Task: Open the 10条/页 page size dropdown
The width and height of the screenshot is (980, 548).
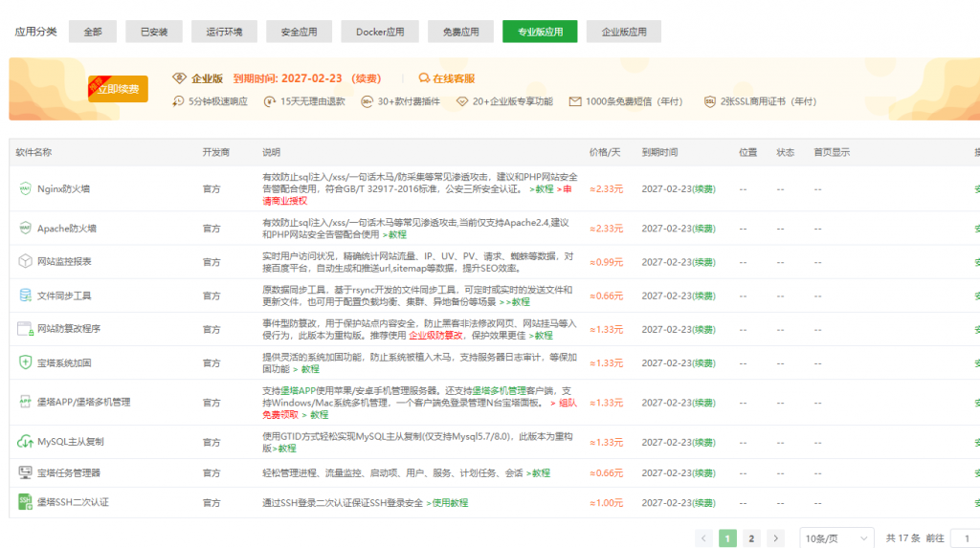Action: point(836,538)
